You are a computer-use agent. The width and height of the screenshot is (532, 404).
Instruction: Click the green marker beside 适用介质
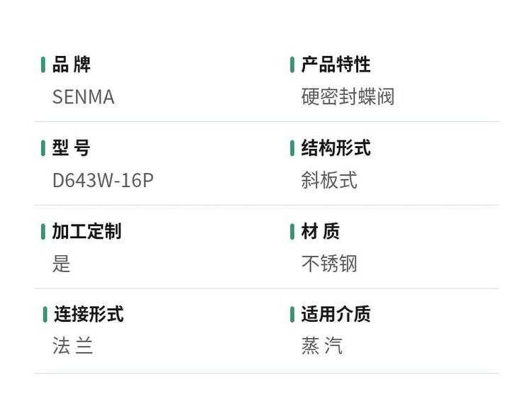[x=292, y=315]
